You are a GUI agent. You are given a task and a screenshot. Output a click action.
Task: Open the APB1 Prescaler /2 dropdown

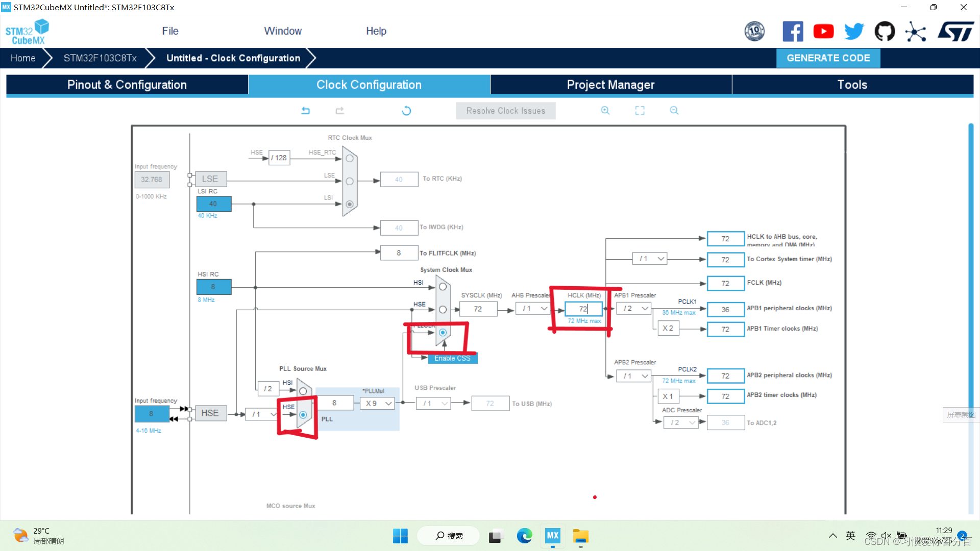(634, 309)
